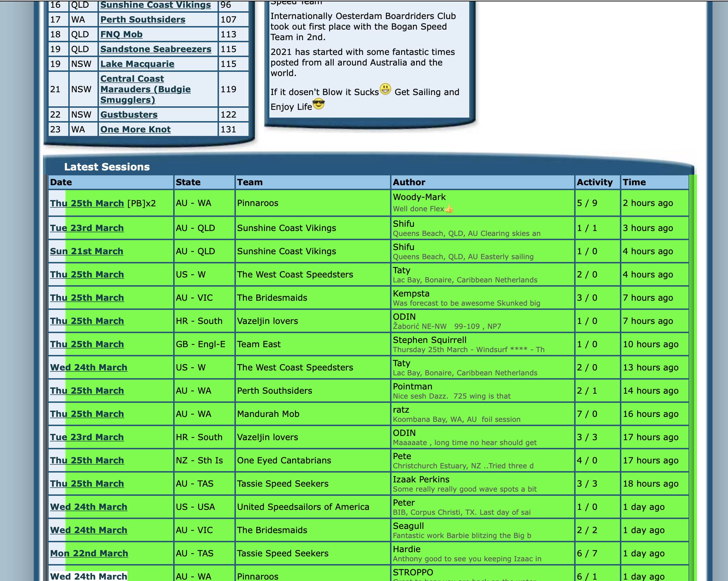Viewport: 728px width, 581px height.
Task: Click the Activity column header
Action: click(x=594, y=182)
